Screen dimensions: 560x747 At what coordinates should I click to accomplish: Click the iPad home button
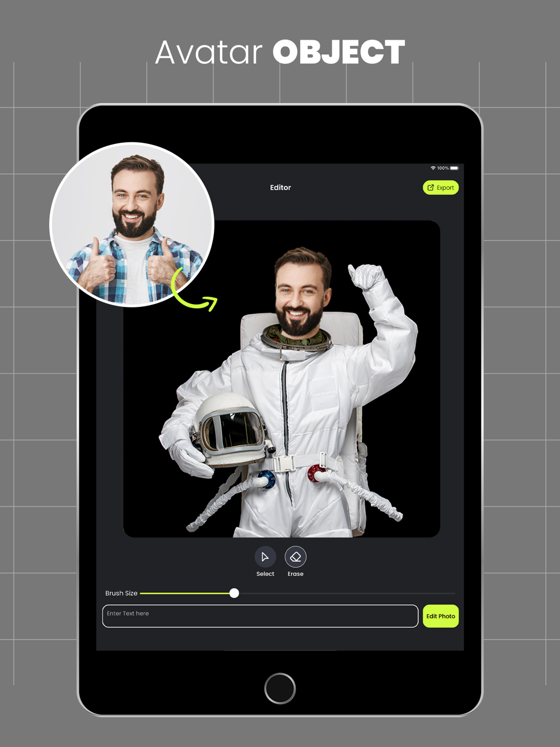point(280,688)
